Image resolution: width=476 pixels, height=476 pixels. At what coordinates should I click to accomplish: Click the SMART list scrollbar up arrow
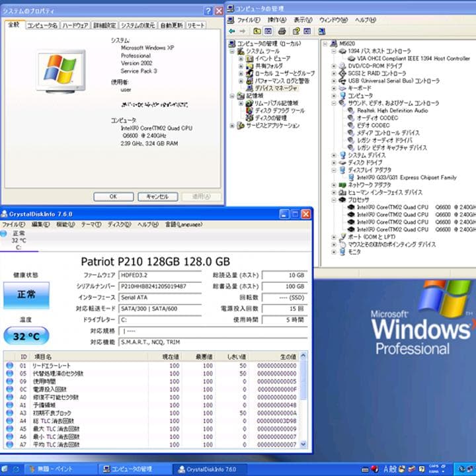(303, 356)
